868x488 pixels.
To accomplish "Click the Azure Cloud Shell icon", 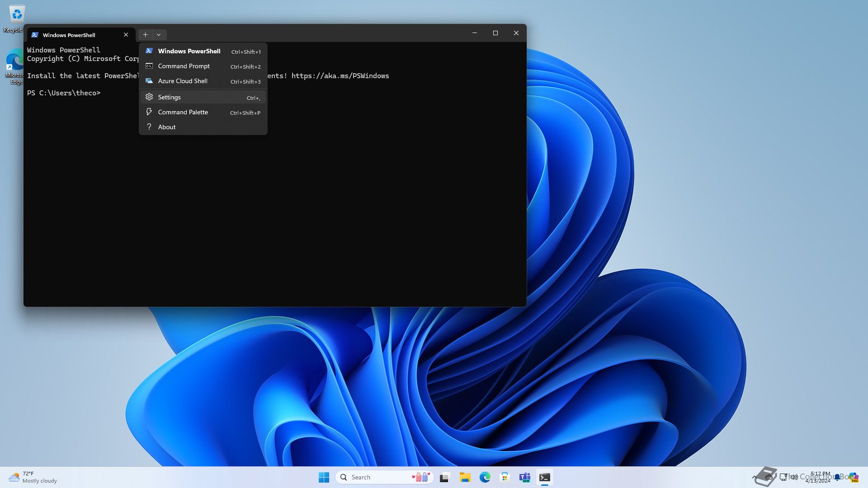I will pos(149,81).
